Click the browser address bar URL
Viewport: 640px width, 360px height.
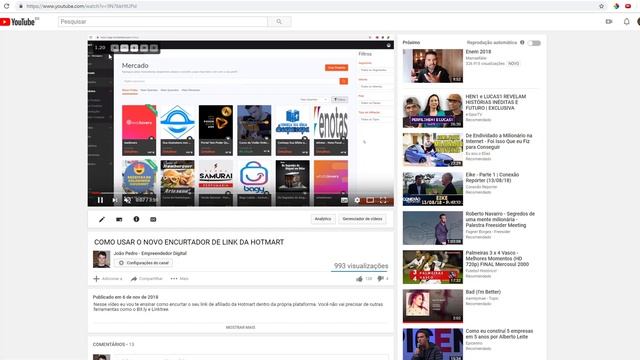(82, 6)
